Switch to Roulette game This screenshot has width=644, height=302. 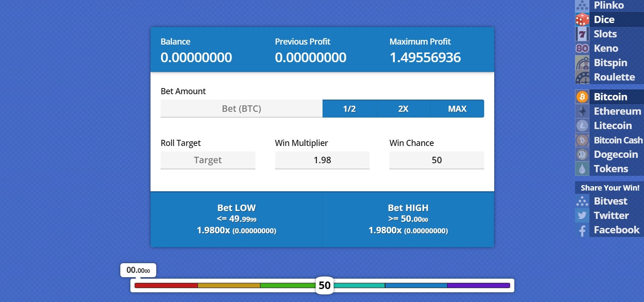[614, 77]
